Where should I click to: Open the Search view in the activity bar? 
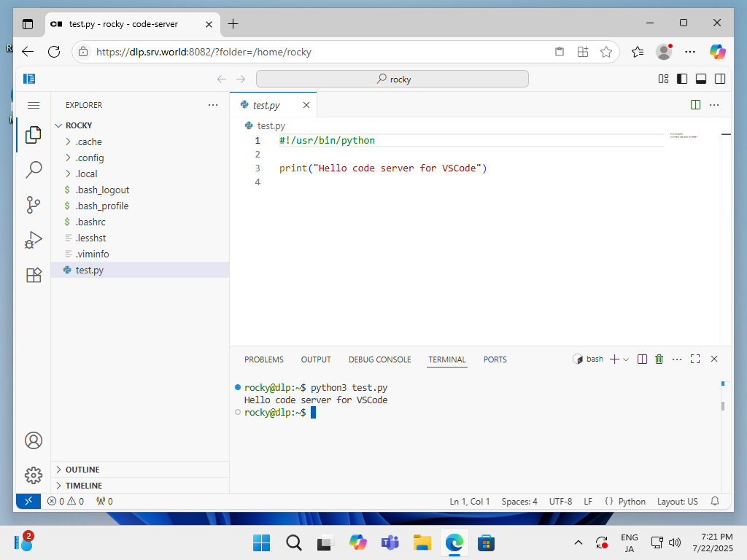[x=33, y=169]
